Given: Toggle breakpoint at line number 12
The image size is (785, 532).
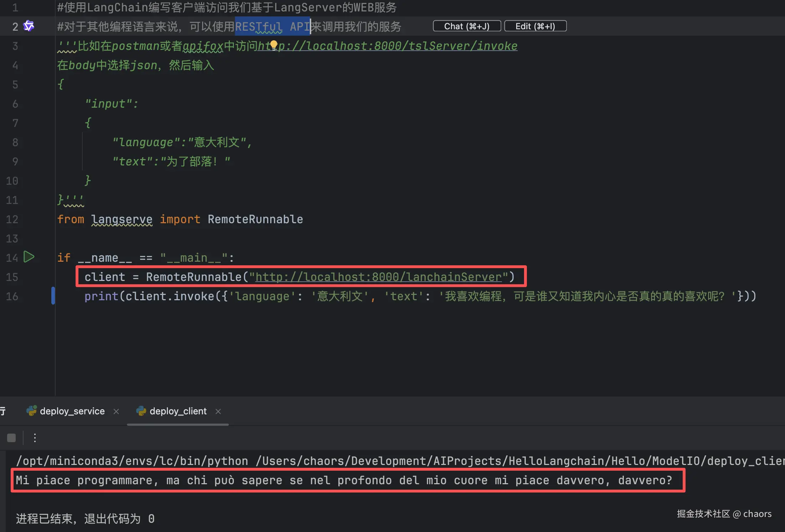Looking at the screenshot, I should point(12,219).
